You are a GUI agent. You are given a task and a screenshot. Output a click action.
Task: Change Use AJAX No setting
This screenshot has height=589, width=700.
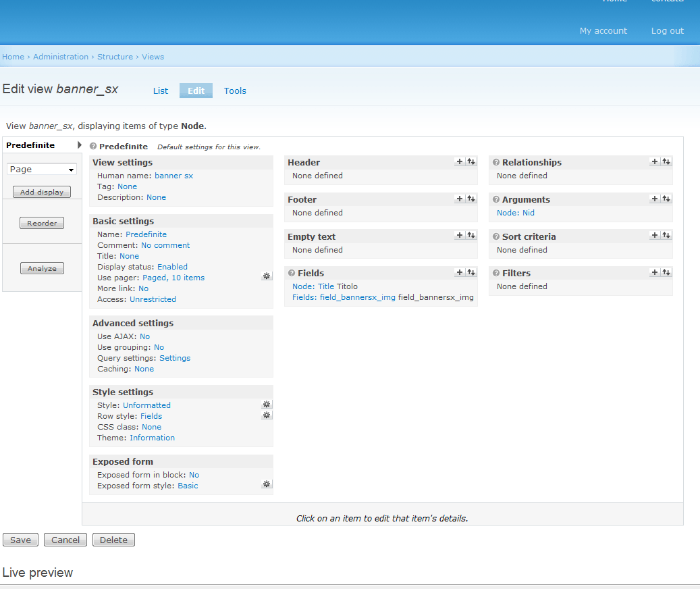pyautogui.click(x=144, y=336)
